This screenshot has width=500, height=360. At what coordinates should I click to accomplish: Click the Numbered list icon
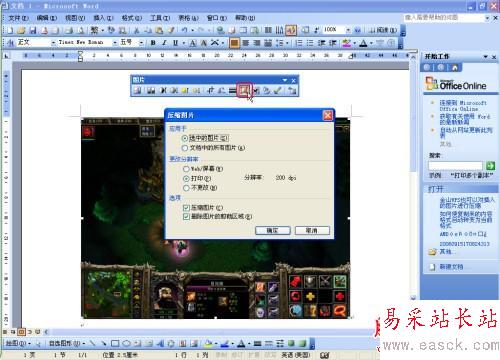click(299, 43)
